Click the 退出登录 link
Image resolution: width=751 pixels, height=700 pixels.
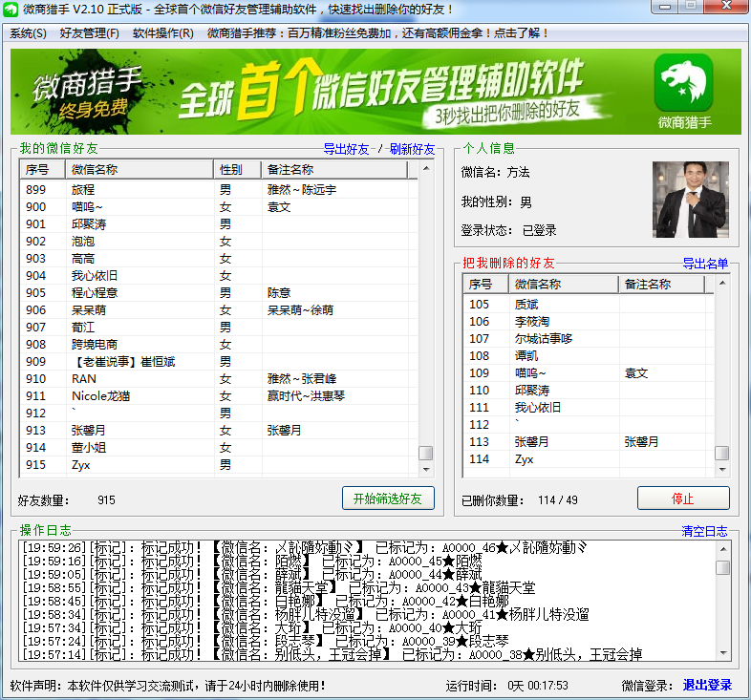pos(707,685)
